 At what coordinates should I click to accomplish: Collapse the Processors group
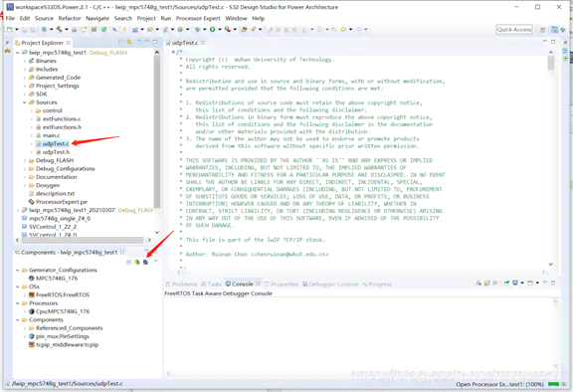tap(17, 303)
